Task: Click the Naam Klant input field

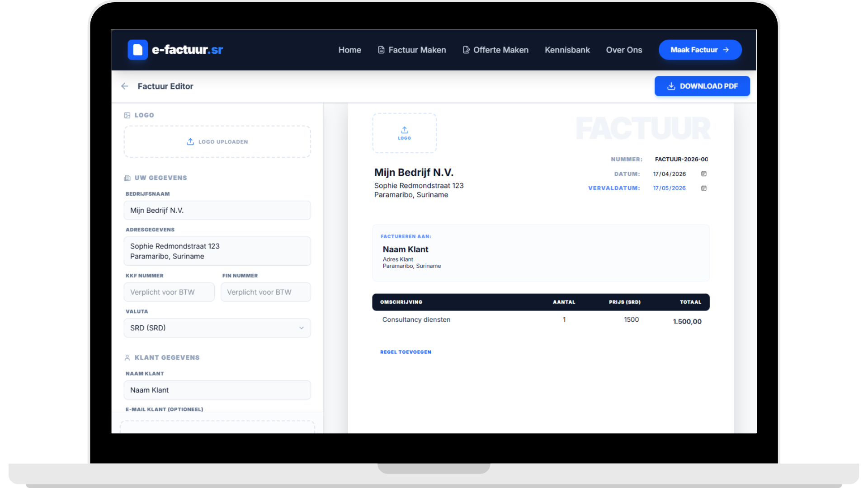Action: point(217,390)
